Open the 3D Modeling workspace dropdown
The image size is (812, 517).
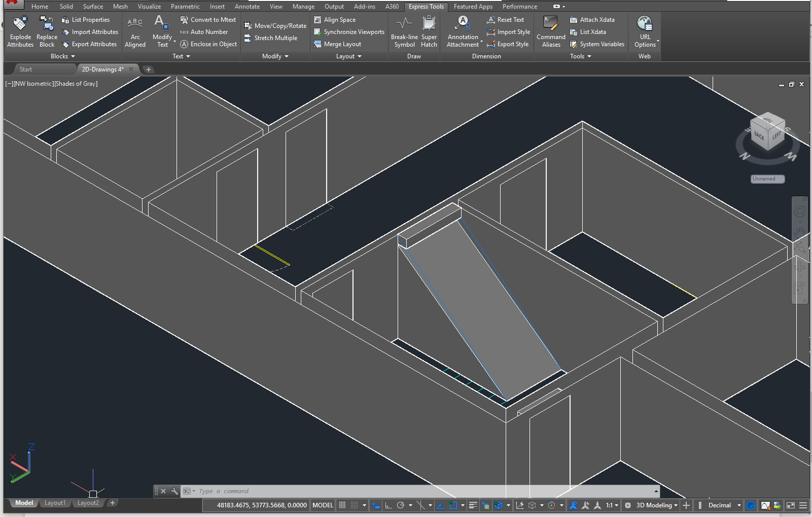tap(657, 505)
